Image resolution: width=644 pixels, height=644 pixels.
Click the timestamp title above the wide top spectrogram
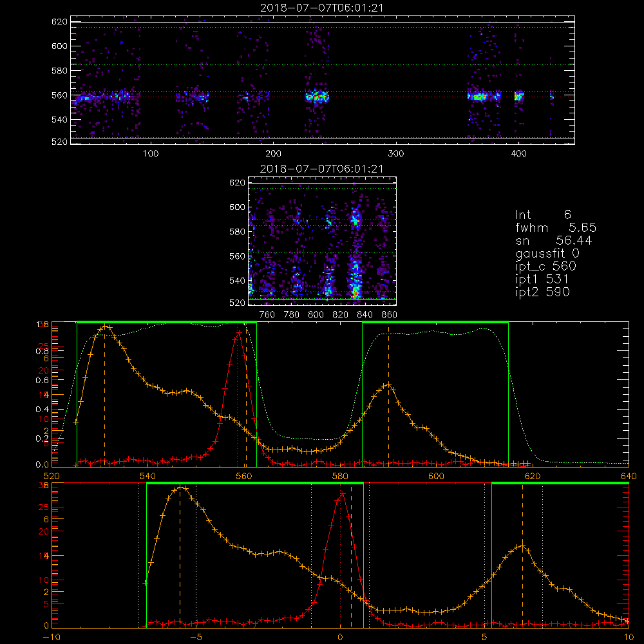coord(322,8)
